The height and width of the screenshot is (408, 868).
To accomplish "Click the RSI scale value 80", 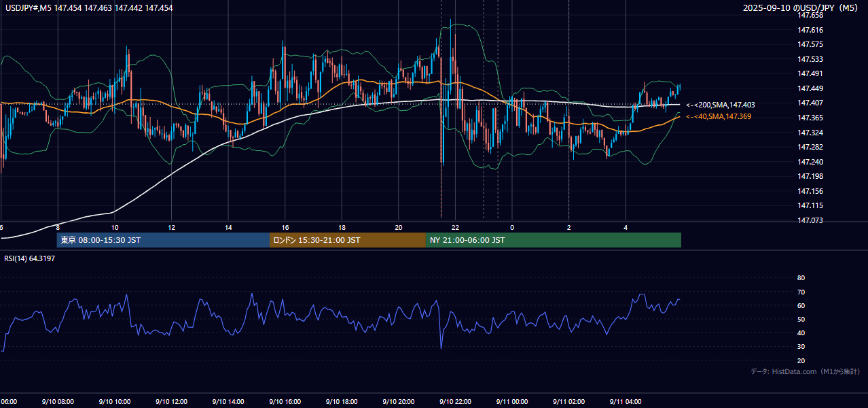I will tap(801, 278).
